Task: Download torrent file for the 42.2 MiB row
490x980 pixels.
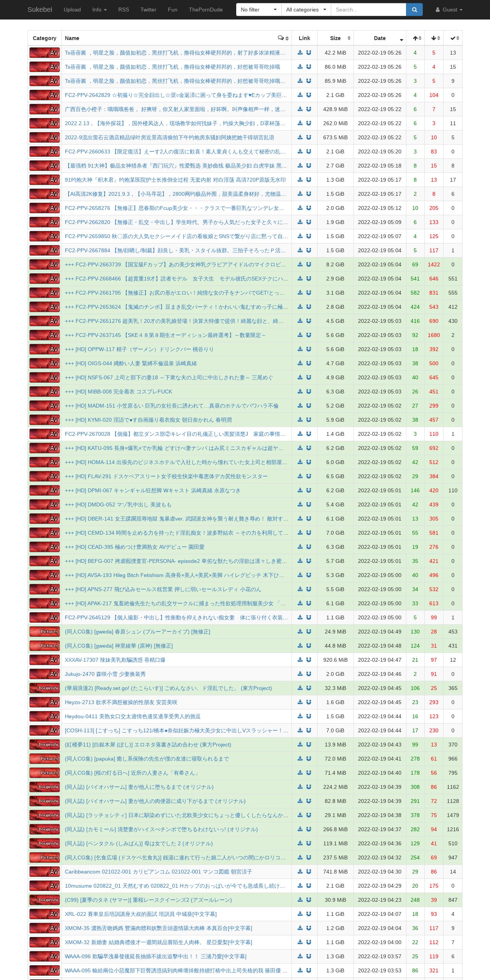Action: (300, 53)
